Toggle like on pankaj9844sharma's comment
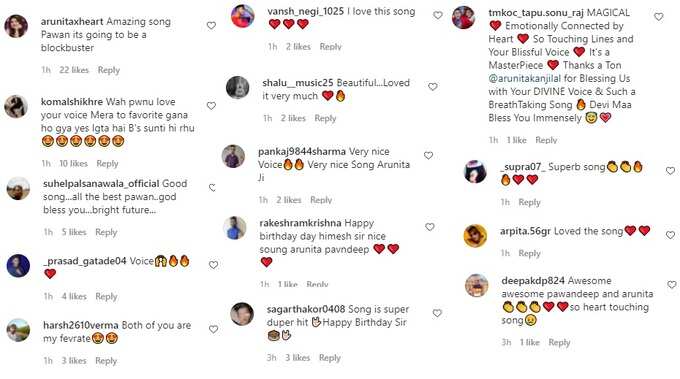Image resolution: width=680 pixels, height=379 pixels. [428, 155]
